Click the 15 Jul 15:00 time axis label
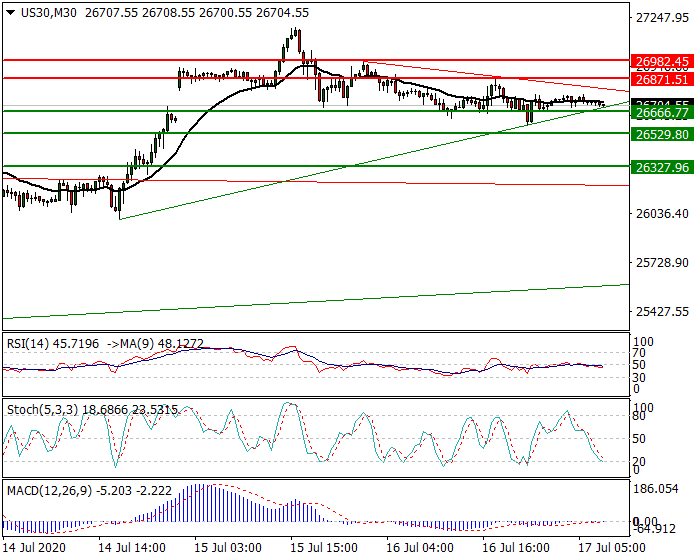700x560 pixels. 324,547
